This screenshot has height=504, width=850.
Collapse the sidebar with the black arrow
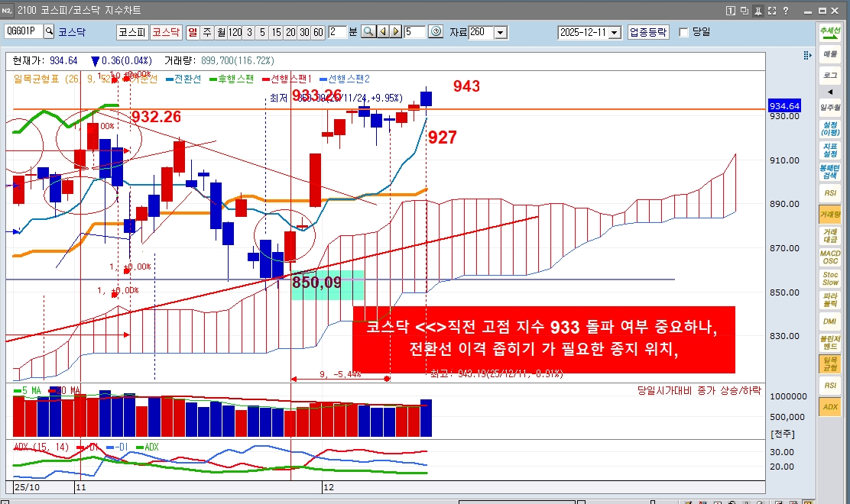click(x=830, y=92)
